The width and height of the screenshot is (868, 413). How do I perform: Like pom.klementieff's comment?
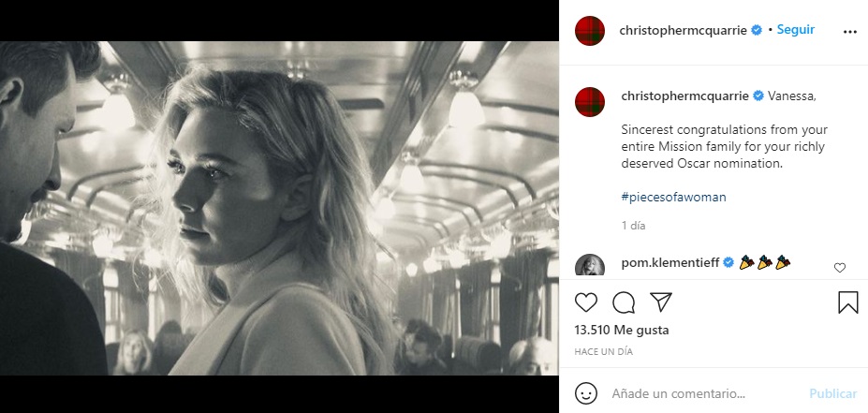(x=839, y=267)
